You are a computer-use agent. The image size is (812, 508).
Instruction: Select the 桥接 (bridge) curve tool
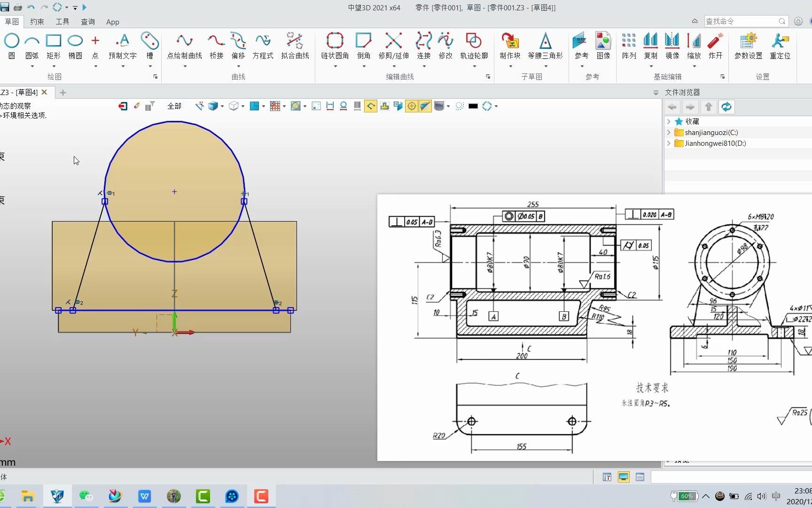pos(217,46)
